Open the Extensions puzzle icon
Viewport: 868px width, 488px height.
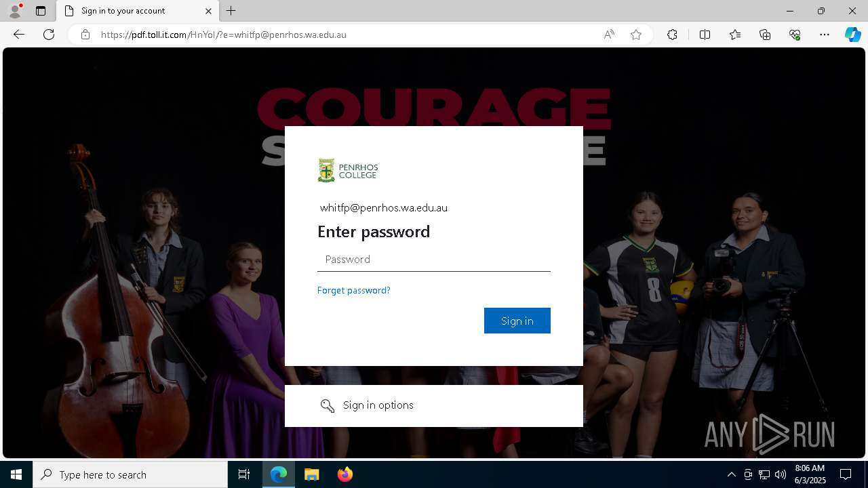(x=672, y=35)
